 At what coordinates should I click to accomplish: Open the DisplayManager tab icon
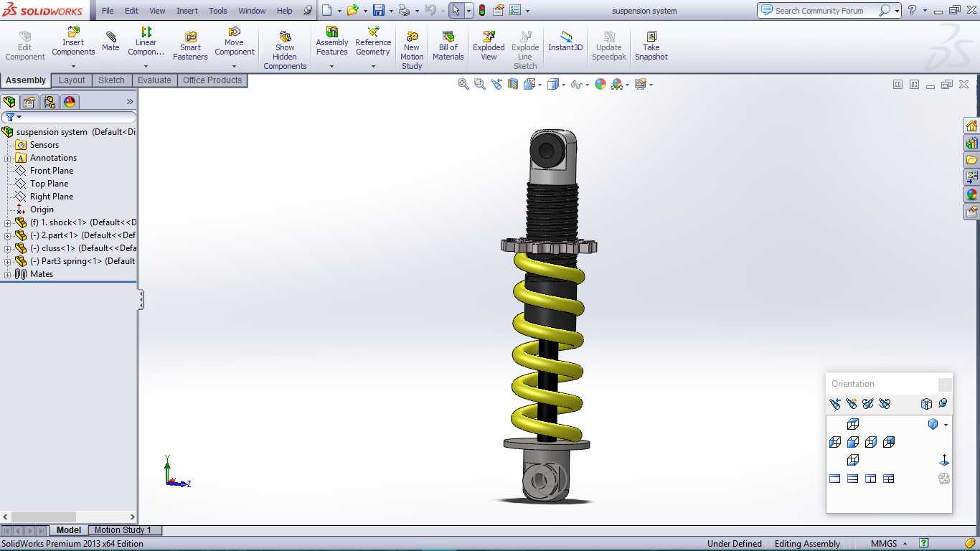(70, 102)
